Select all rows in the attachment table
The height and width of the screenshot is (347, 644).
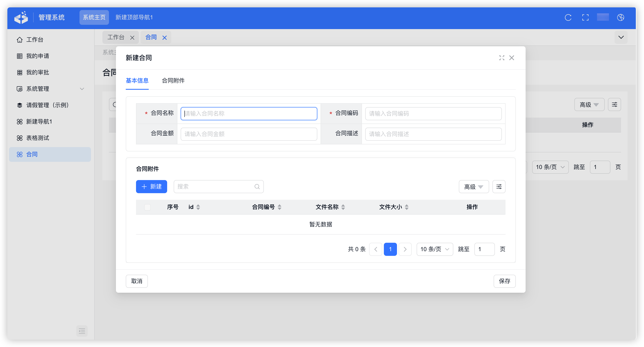pyautogui.click(x=147, y=207)
